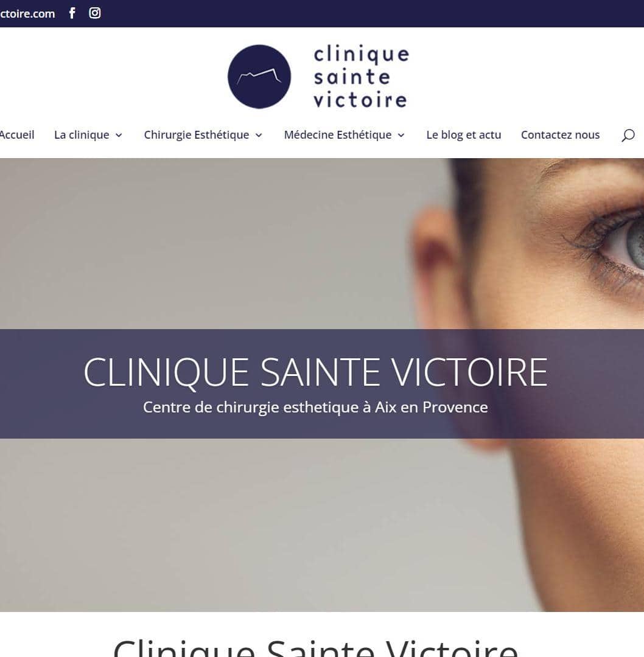Go to the Accueil menu item
644x657 pixels.
tap(17, 135)
